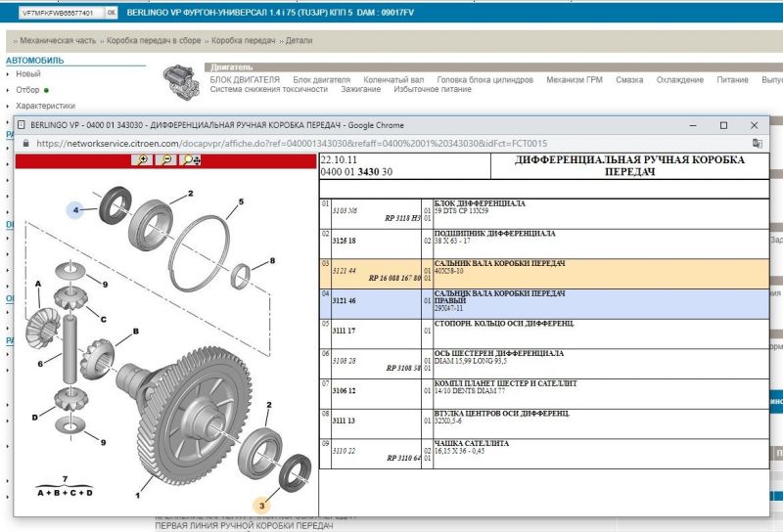Expand the Новый sidebar item
The image size is (783, 532).
(28, 74)
